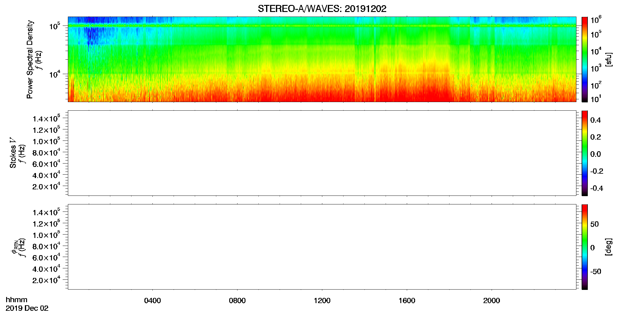Click the 8.0×10^4 tick in Stokes panel
Viewport: 644px width, 332px height.
(46, 152)
